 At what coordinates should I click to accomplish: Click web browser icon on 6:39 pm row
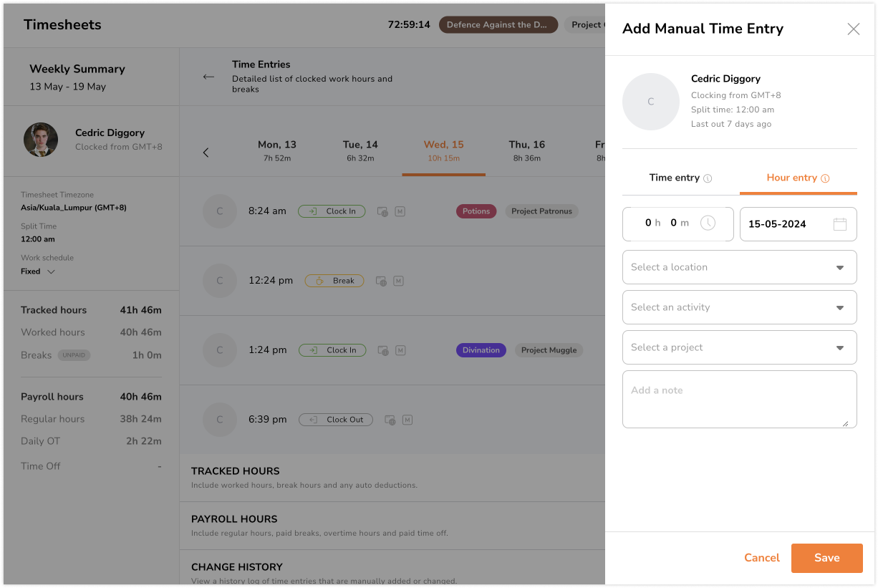tap(390, 420)
